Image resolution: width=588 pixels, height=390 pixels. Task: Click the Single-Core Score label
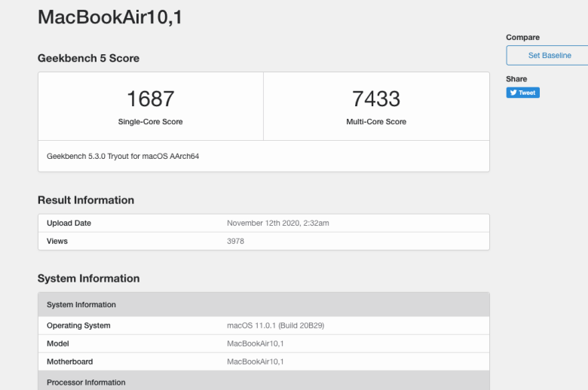[150, 122]
